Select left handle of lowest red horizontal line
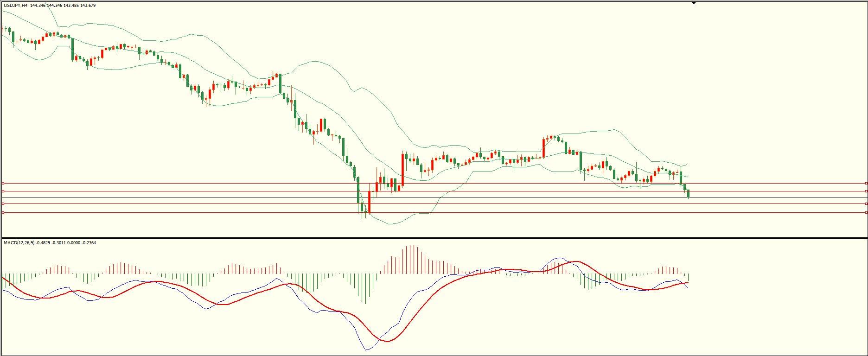Screen dimensions: 868x356 point(3,212)
